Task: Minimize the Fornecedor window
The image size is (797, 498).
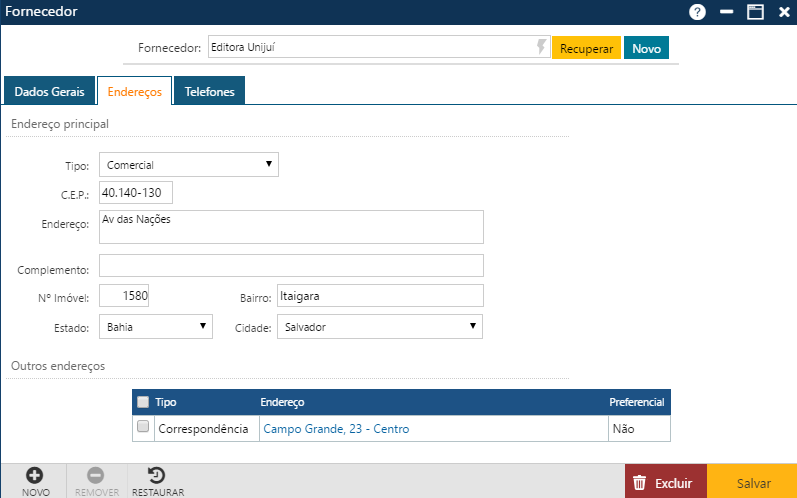Action: coord(727,12)
